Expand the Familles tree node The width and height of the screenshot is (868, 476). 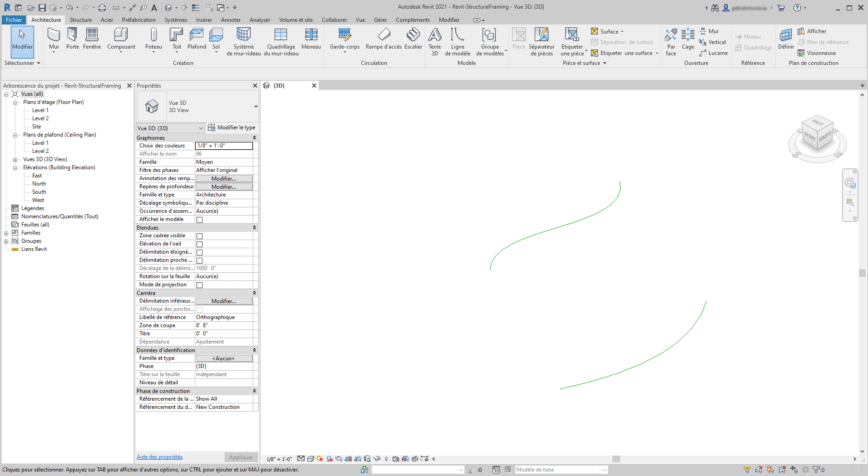click(x=6, y=233)
